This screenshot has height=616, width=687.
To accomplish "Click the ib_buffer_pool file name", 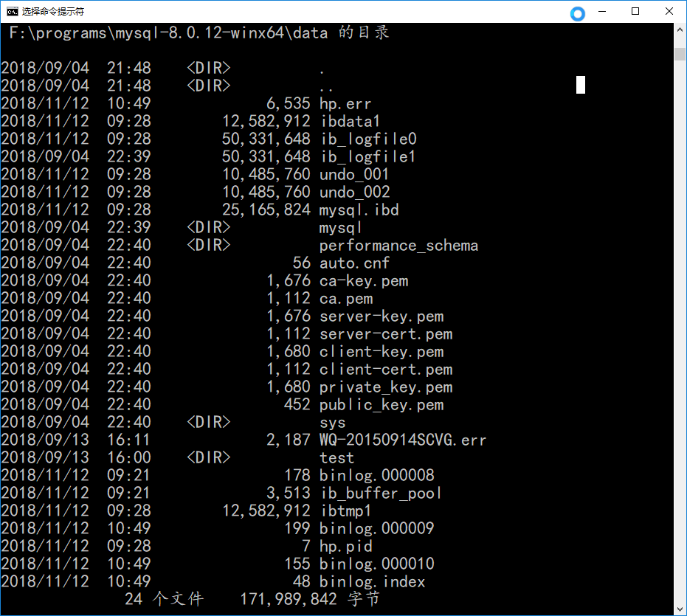I will [x=381, y=494].
